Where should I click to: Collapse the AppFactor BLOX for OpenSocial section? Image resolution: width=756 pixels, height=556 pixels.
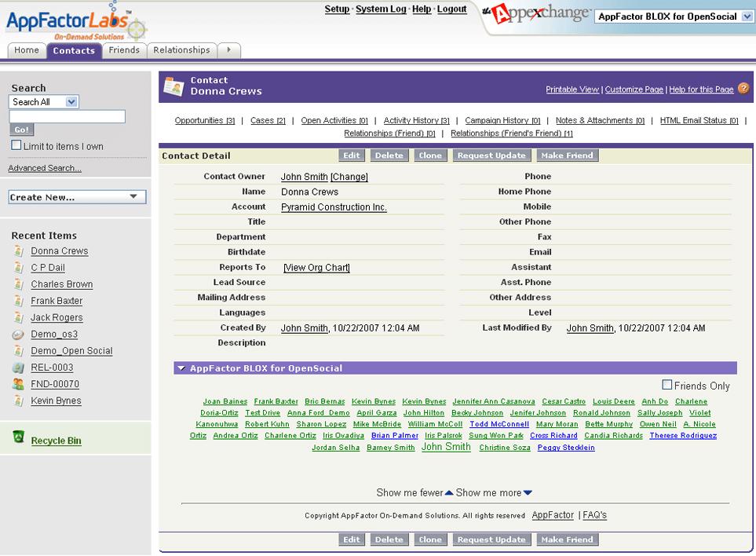181,368
